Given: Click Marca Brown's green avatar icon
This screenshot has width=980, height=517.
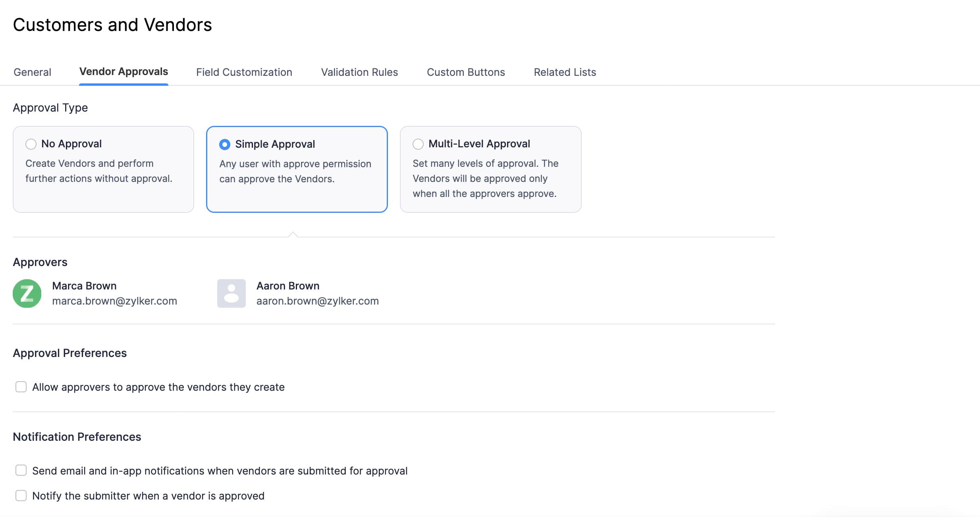Looking at the screenshot, I should (x=27, y=293).
